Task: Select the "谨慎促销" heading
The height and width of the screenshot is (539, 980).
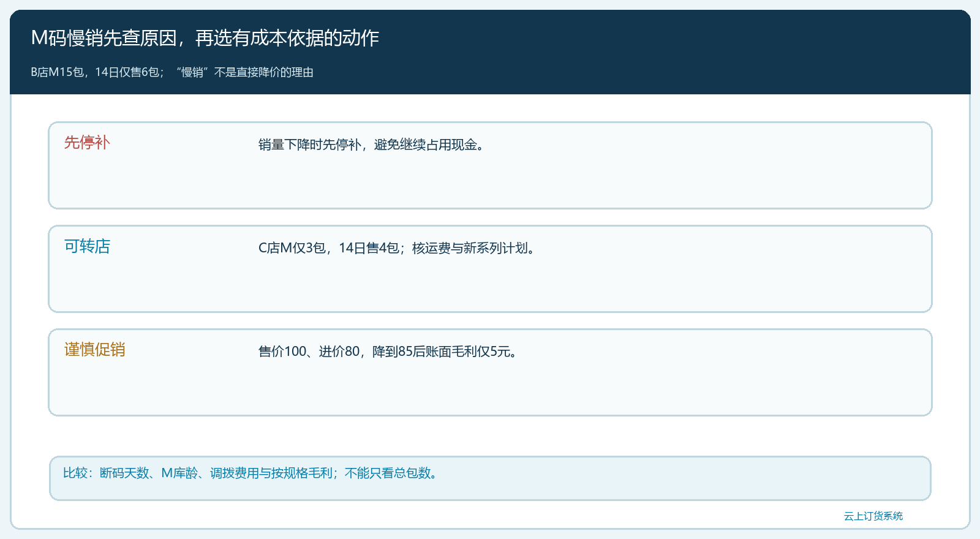Action: pyautogui.click(x=95, y=350)
